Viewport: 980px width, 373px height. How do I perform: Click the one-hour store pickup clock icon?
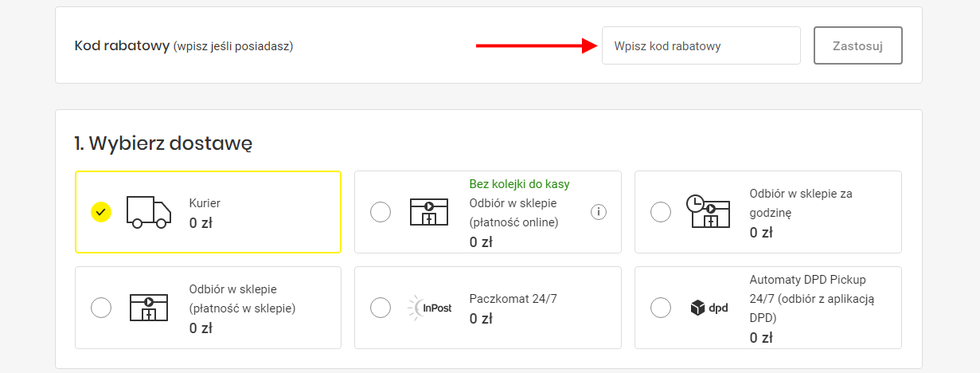[709, 212]
